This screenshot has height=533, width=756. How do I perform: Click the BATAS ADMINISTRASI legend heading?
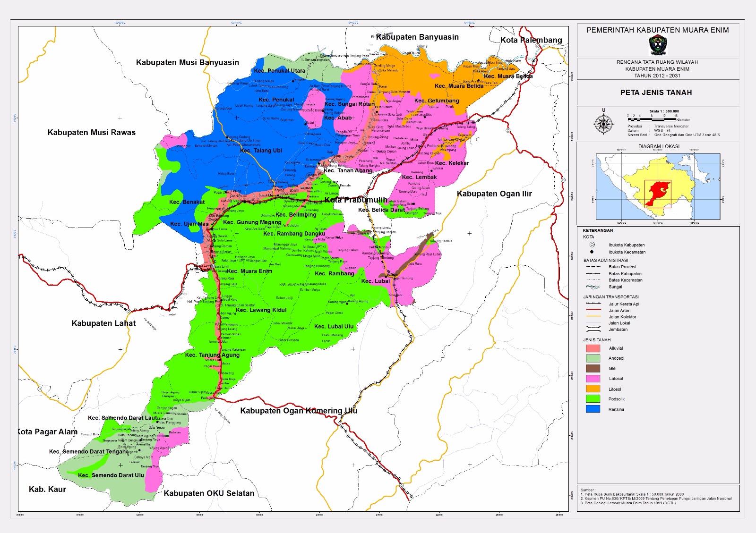606,260
